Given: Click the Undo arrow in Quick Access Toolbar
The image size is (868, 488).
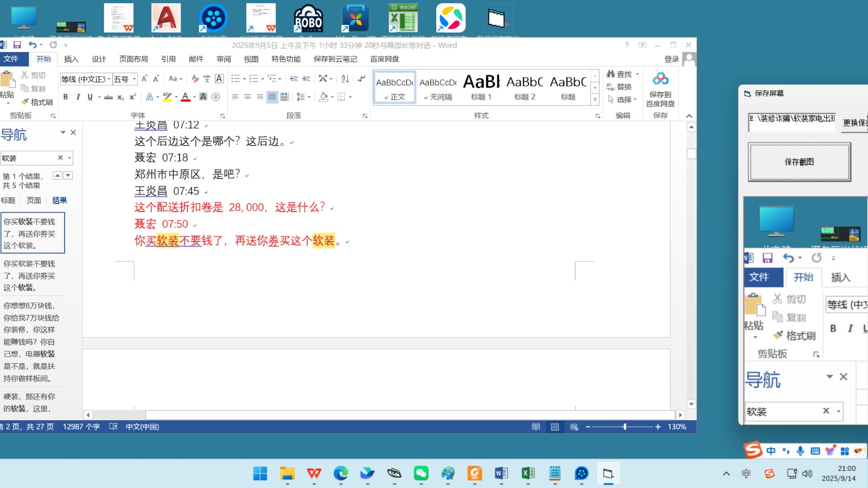Looking at the screenshot, I should 33,45.
